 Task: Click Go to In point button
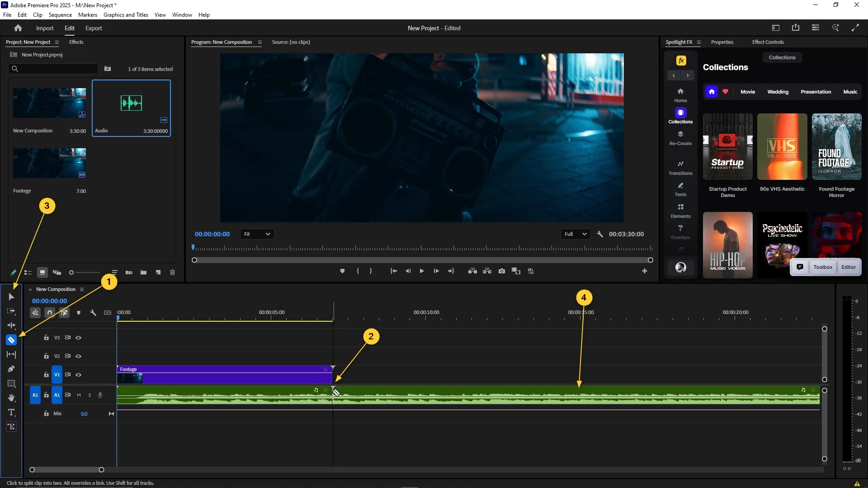tap(393, 271)
